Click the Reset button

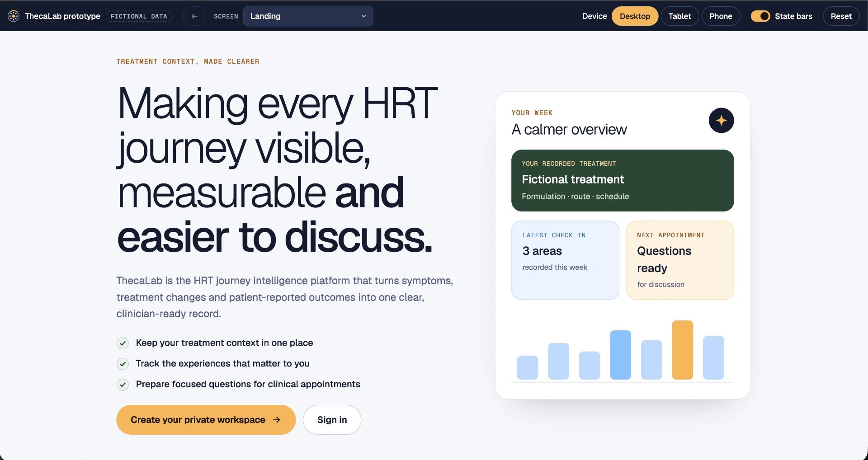click(841, 16)
